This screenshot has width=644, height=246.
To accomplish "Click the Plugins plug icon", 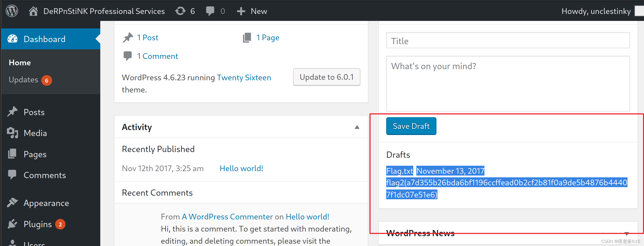I will click(x=12, y=224).
